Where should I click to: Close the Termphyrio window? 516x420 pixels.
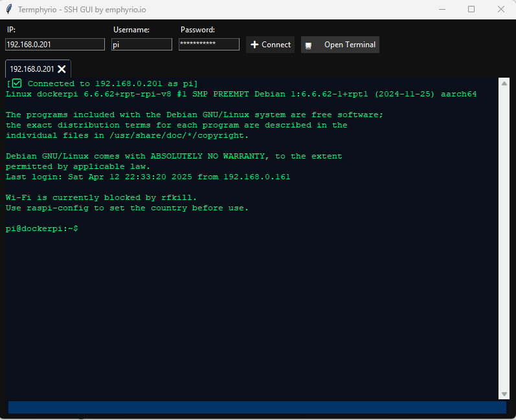pyautogui.click(x=501, y=9)
